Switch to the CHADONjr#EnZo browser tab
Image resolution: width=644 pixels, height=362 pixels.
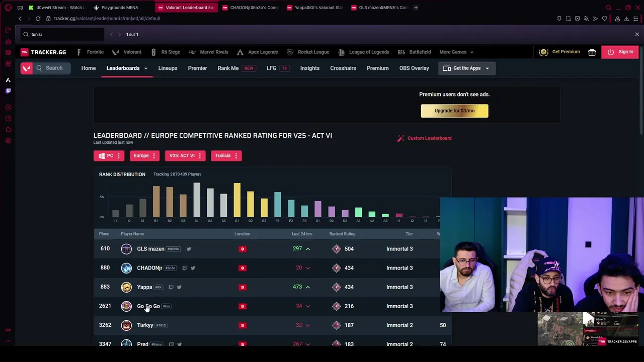pos(251,8)
